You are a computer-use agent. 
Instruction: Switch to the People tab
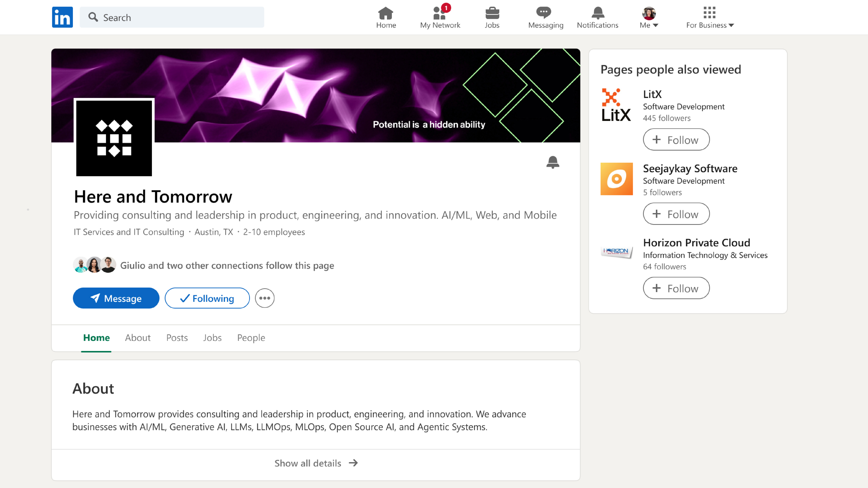click(251, 337)
